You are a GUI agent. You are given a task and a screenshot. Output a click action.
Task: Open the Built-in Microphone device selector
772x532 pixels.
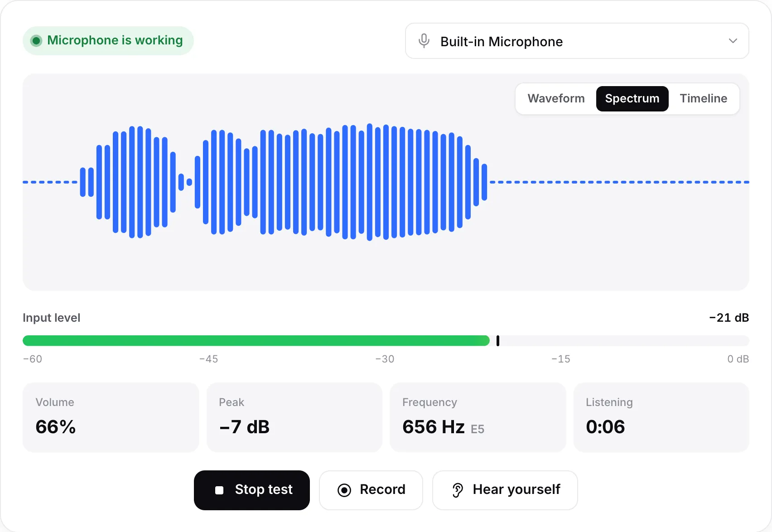577,41
